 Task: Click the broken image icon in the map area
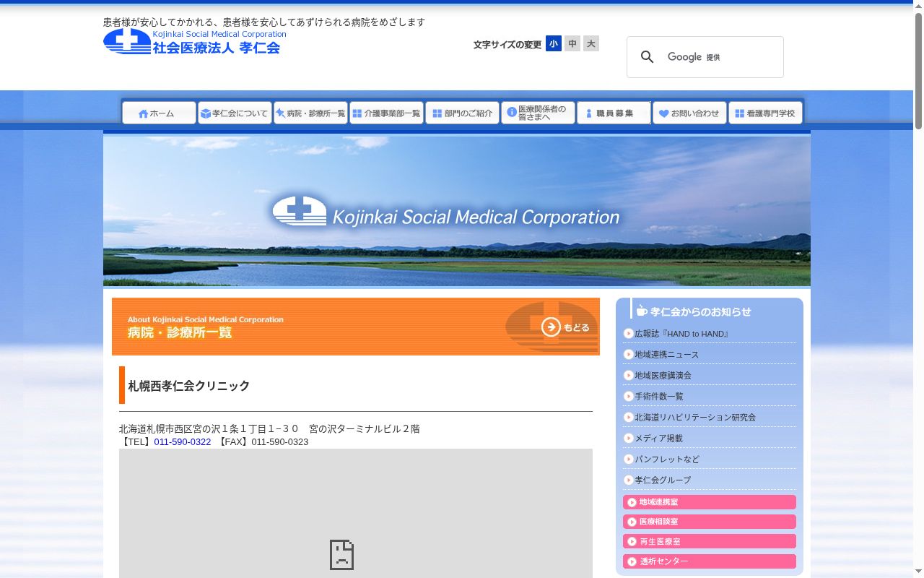(341, 554)
